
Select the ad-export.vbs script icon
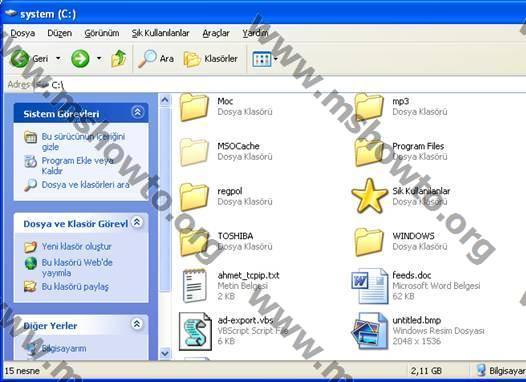(x=195, y=331)
